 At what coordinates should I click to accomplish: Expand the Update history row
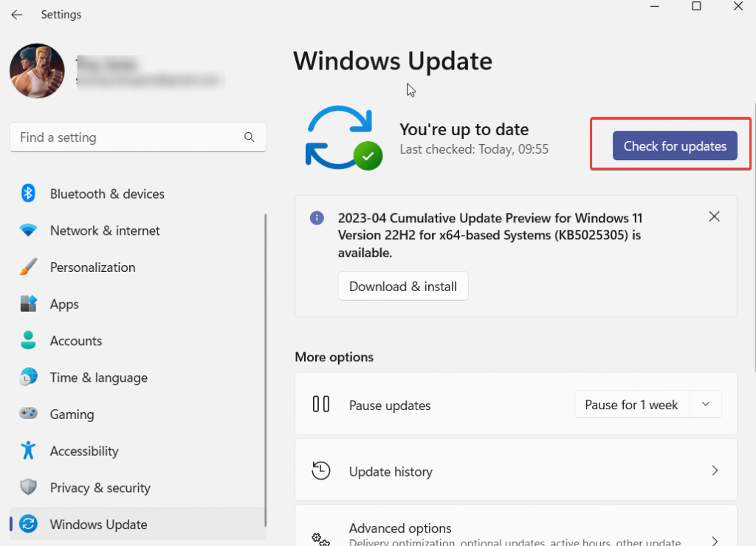click(714, 470)
